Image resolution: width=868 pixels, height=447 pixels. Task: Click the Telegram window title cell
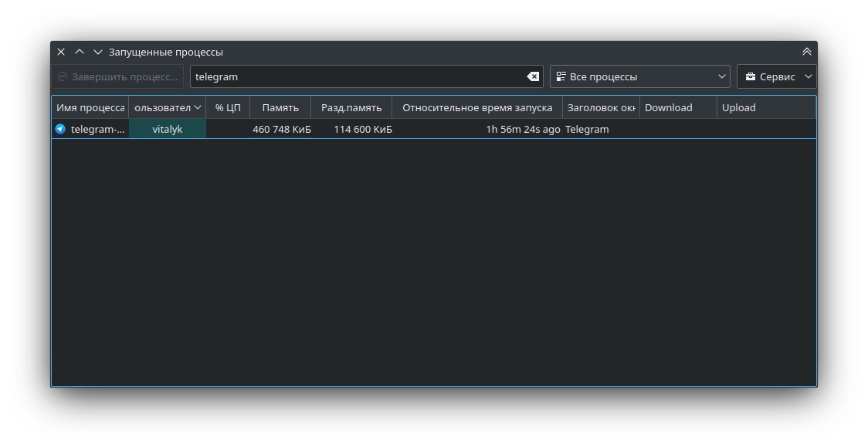(601, 129)
